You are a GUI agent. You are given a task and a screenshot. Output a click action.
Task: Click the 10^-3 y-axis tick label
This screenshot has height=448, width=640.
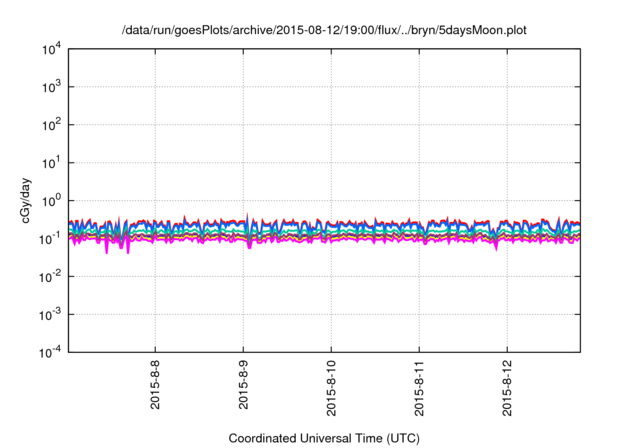(51, 314)
